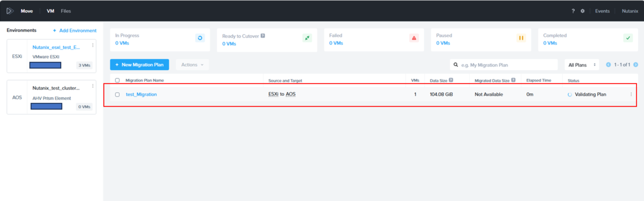Select all migration plans header checkbox
This screenshot has width=644, height=201.
click(x=118, y=80)
